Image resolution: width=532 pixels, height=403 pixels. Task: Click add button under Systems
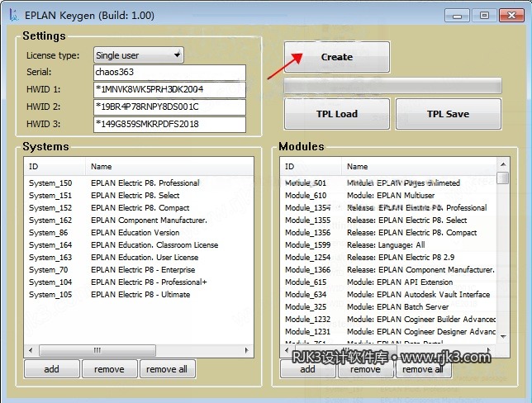pos(51,369)
